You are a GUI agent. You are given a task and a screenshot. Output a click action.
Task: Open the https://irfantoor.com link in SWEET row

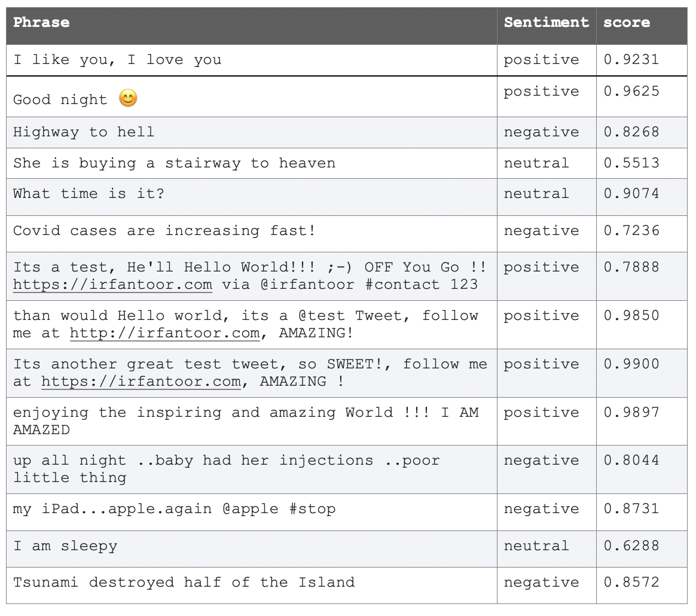[141, 382]
